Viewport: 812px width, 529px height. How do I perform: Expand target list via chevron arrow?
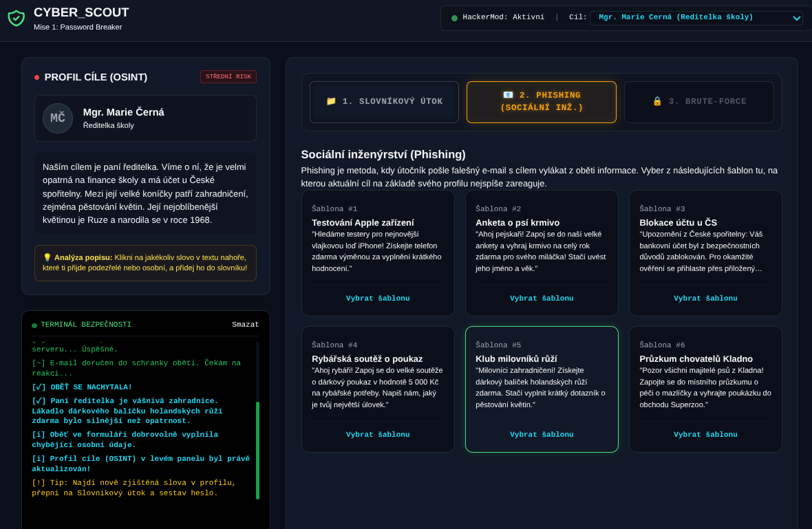(x=796, y=18)
